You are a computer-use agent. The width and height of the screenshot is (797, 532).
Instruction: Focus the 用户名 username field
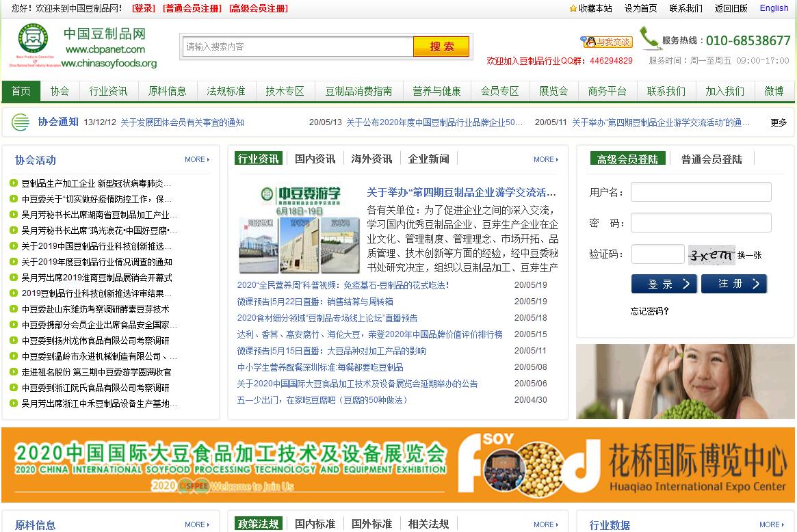pos(701,192)
